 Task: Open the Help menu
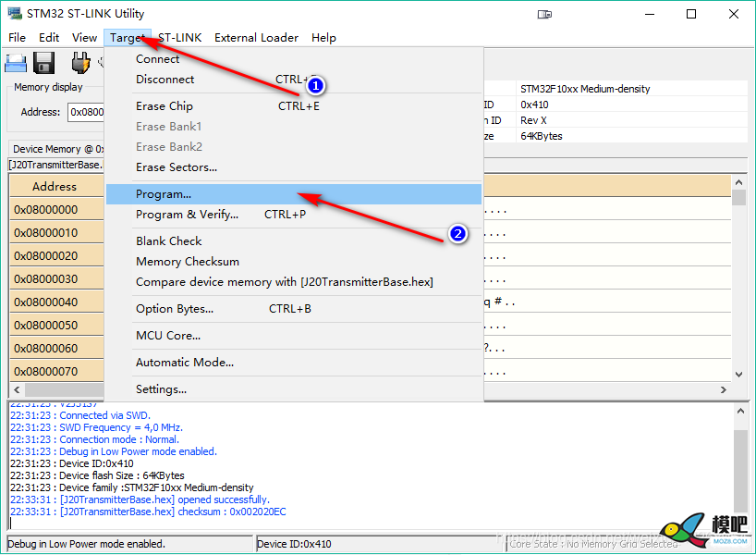coord(323,38)
